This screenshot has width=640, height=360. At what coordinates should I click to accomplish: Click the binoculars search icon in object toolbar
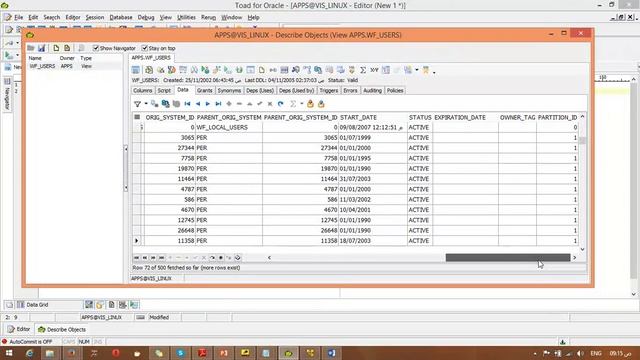(x=296, y=70)
